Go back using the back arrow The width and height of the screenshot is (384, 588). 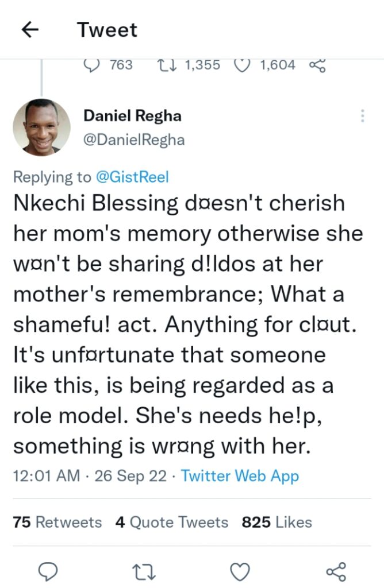coord(30,30)
